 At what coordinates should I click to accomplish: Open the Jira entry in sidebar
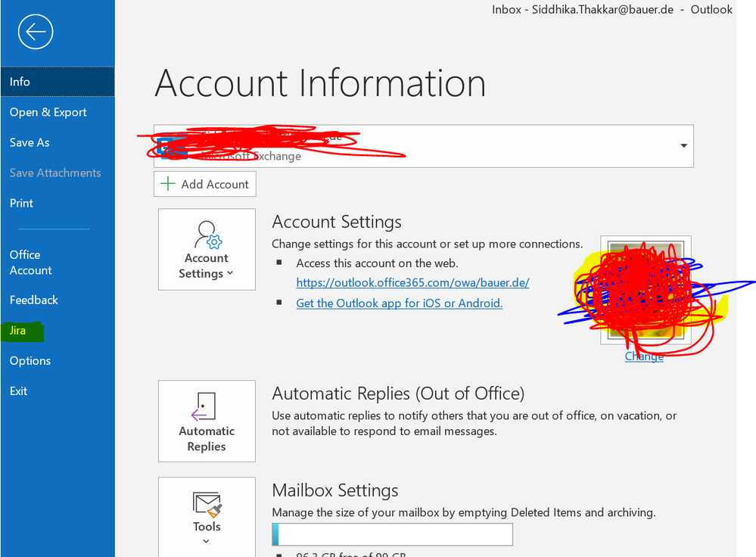[58, 331]
